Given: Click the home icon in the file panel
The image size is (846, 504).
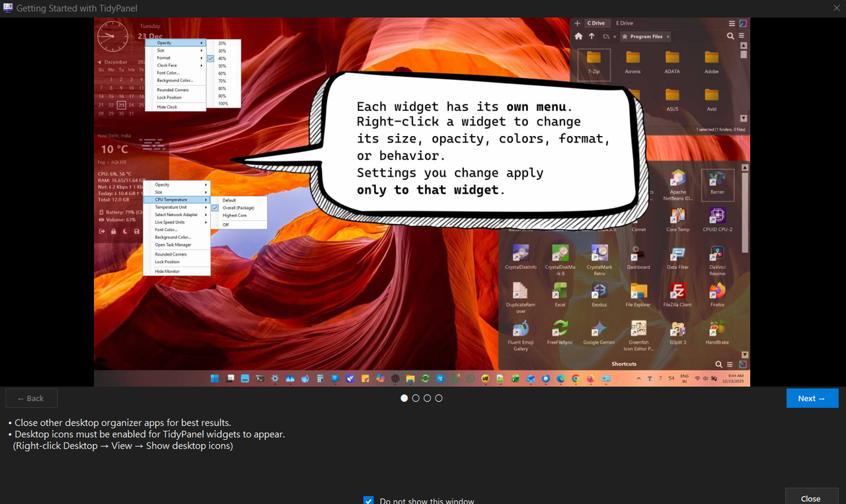Looking at the screenshot, I should pos(578,36).
